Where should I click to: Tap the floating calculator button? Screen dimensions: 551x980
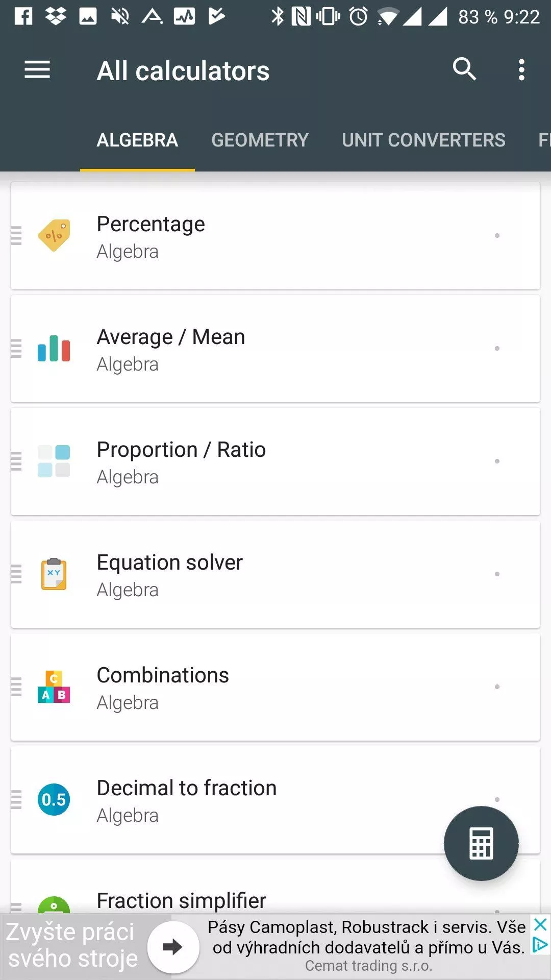(x=481, y=844)
